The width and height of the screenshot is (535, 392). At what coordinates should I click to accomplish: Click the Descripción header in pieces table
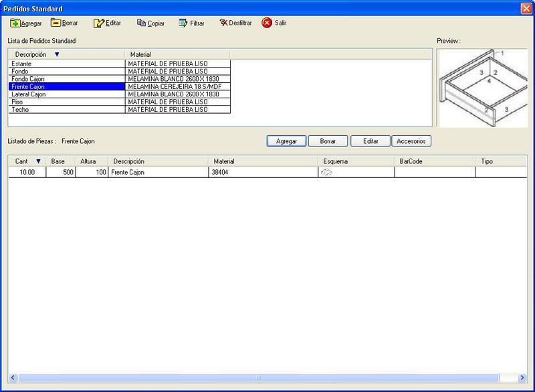[x=158, y=161]
